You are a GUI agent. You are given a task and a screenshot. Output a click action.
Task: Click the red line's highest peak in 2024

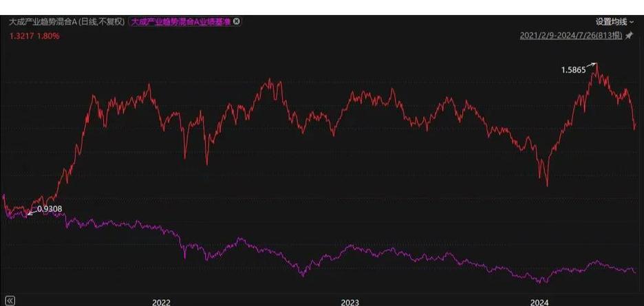597,63
